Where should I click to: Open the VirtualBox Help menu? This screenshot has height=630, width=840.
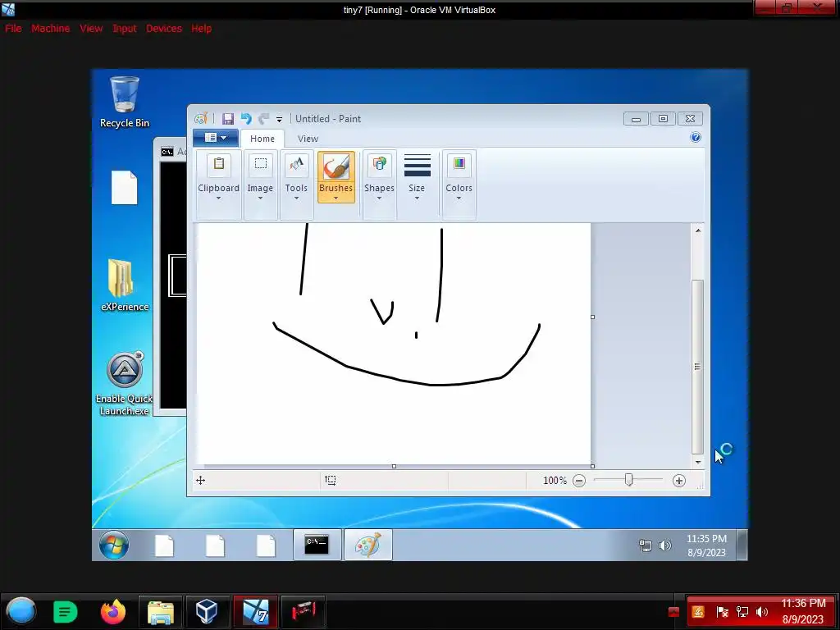pyautogui.click(x=202, y=29)
